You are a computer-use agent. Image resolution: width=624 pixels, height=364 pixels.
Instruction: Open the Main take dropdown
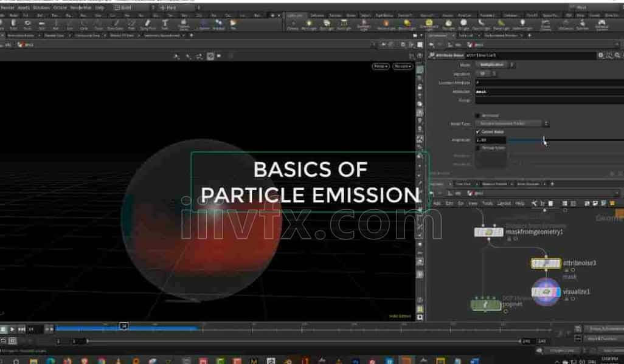179,7
